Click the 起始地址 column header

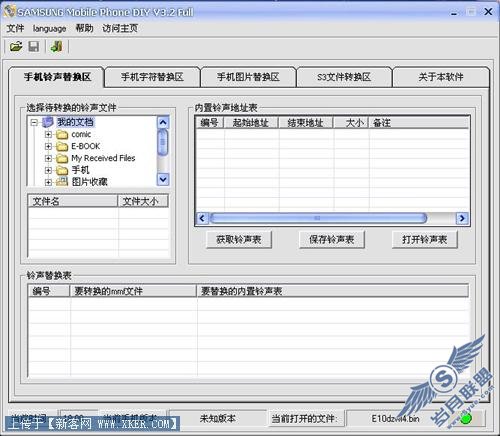pos(251,123)
